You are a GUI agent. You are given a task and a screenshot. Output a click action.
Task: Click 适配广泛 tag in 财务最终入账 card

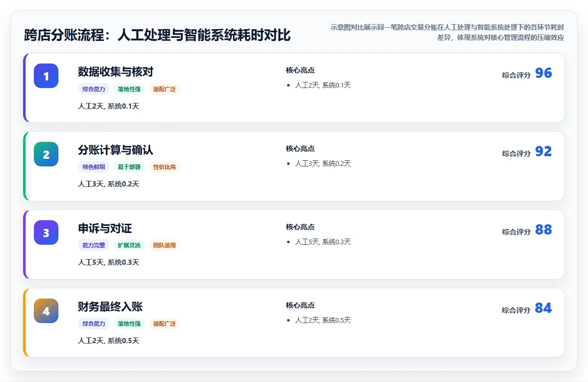(x=164, y=324)
